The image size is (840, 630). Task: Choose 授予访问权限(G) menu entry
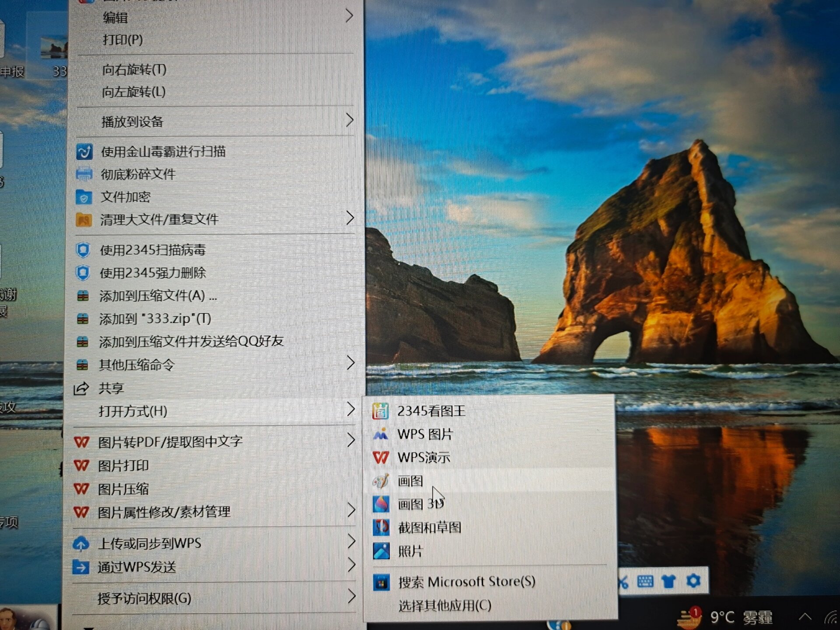(214, 598)
